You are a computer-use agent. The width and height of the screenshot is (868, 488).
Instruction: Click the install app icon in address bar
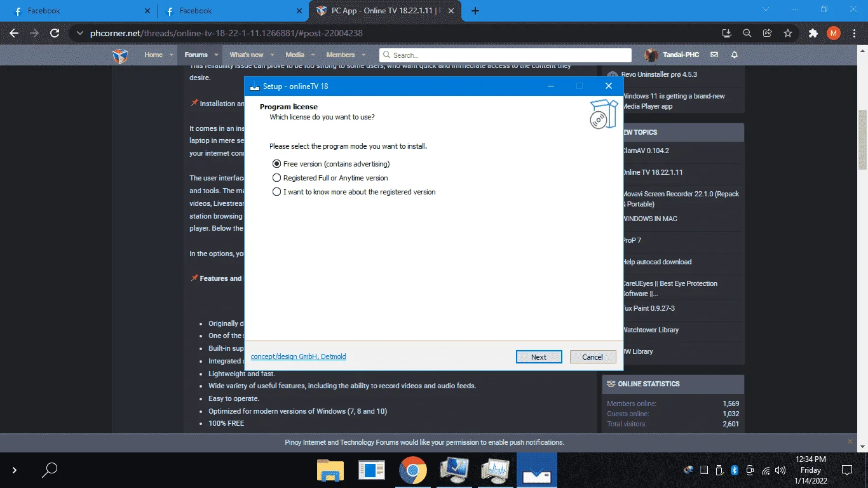pos(727,33)
